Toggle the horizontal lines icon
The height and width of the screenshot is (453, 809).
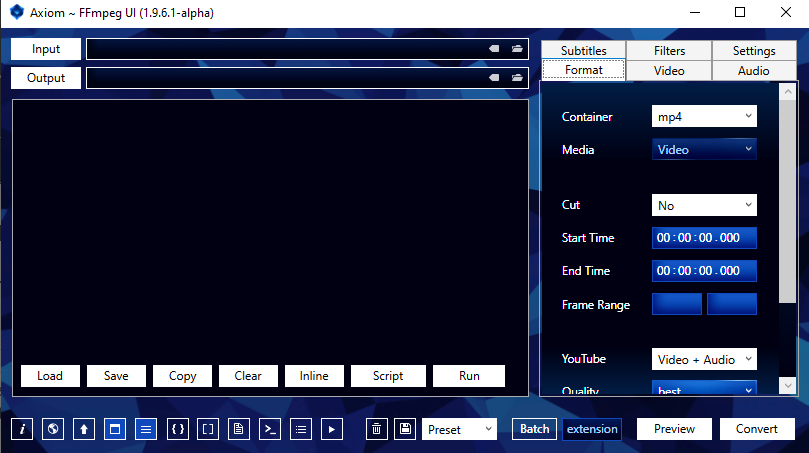tap(146, 429)
